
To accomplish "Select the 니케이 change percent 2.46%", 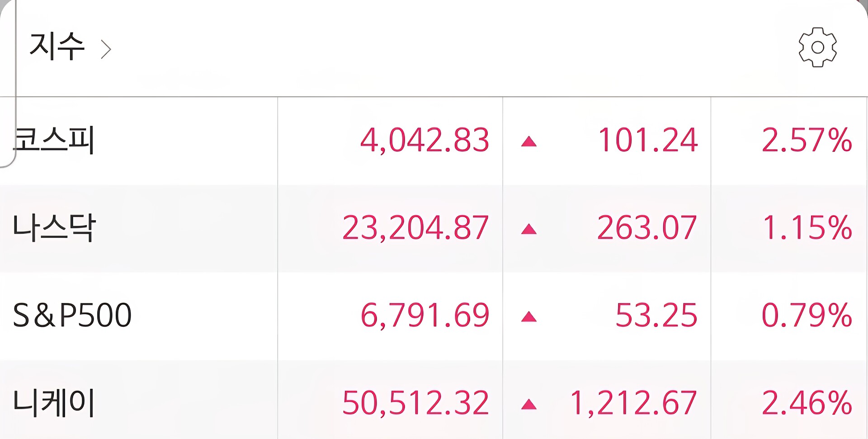I will 807,402.
